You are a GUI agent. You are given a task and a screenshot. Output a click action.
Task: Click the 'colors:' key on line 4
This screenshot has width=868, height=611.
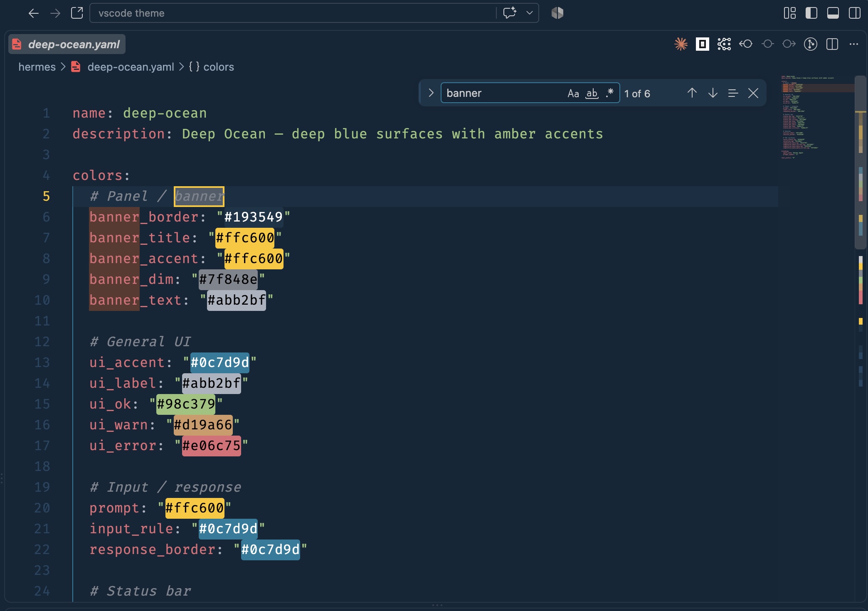(101, 175)
